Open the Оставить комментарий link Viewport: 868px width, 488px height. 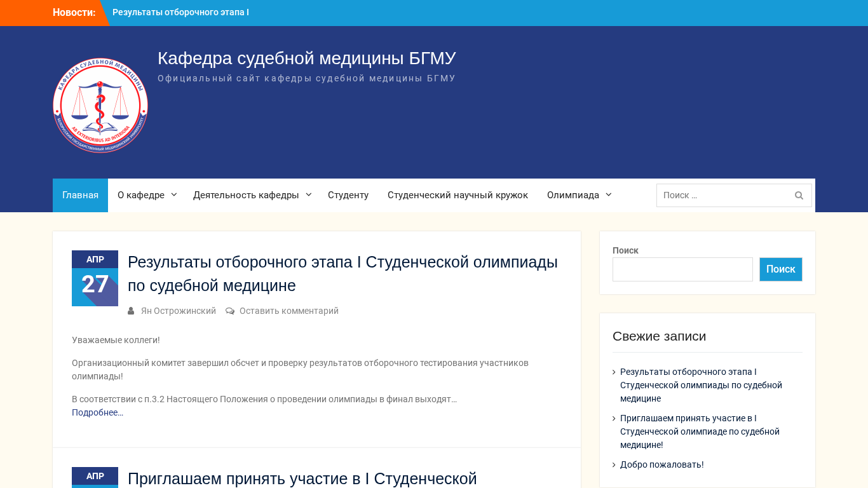[289, 311]
